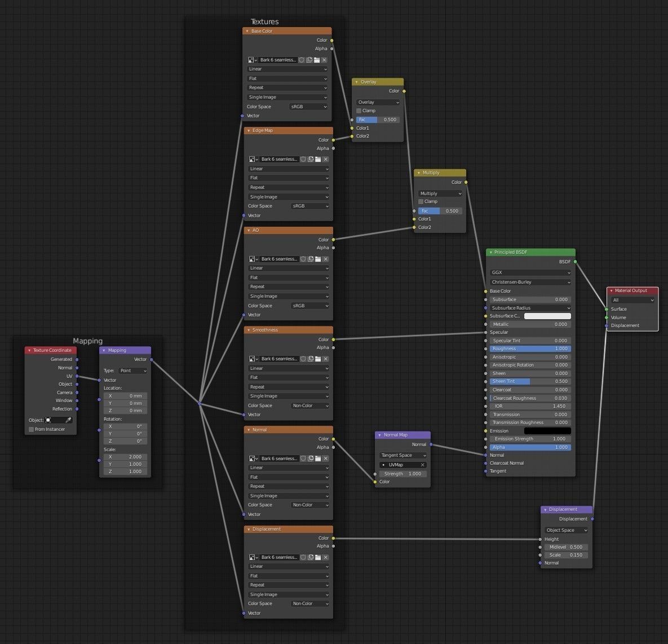Image resolution: width=668 pixels, height=644 pixels.
Task: Click new image copy icon on AO node
Action: 311,259
